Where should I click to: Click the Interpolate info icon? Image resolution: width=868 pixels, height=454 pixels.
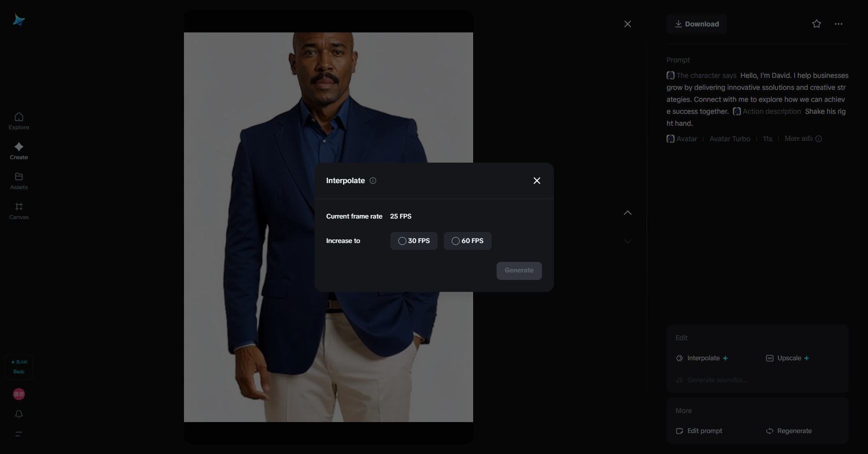373,181
